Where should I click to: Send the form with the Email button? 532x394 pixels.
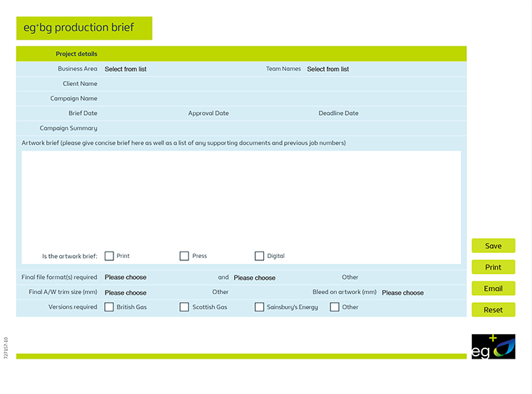click(x=493, y=288)
